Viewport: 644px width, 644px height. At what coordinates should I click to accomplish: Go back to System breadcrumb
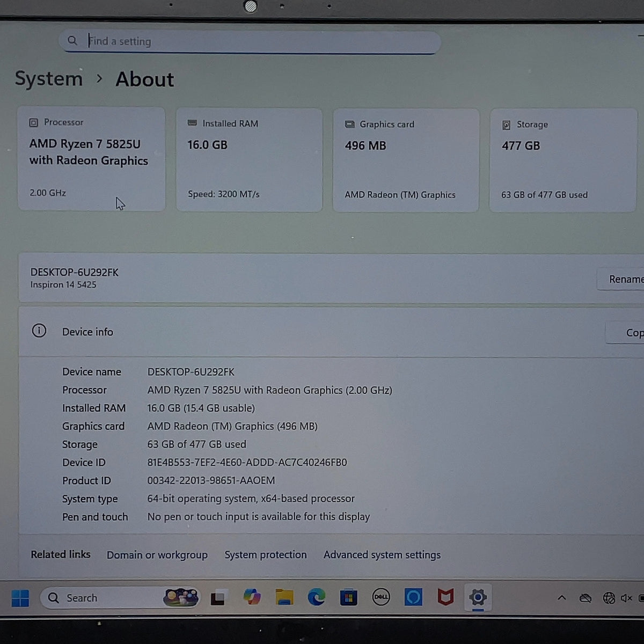coord(49,79)
